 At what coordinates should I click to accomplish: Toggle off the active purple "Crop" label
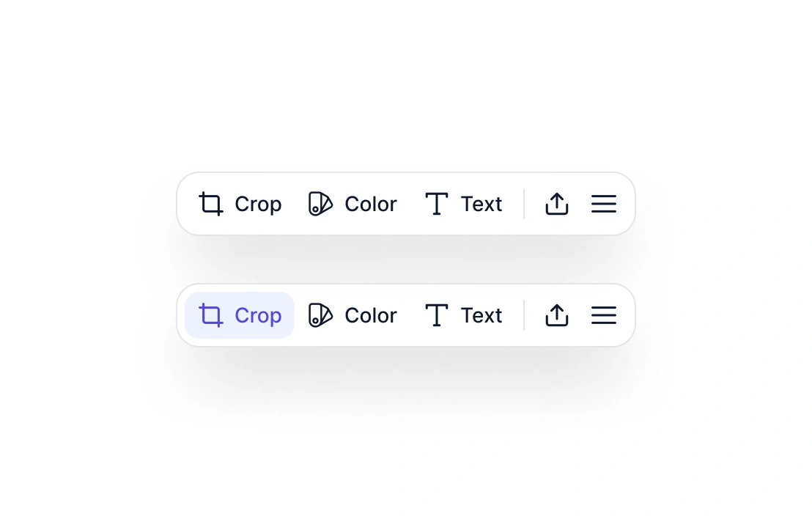[258, 315]
